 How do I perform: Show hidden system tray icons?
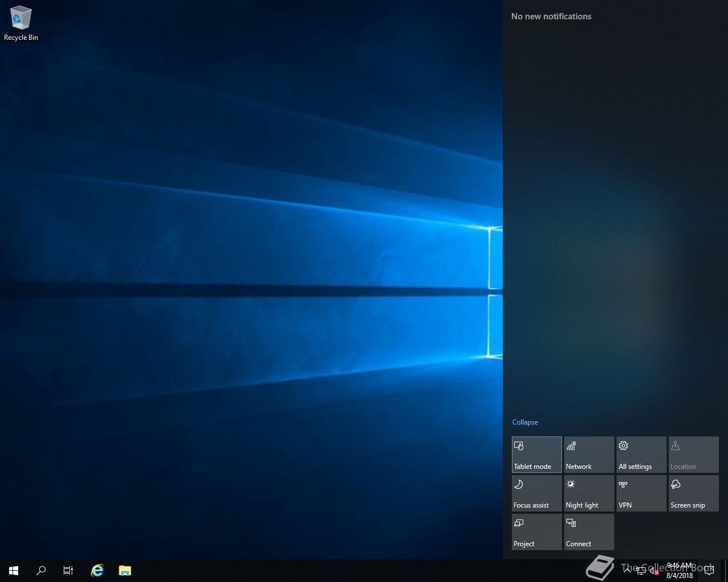coord(627,571)
